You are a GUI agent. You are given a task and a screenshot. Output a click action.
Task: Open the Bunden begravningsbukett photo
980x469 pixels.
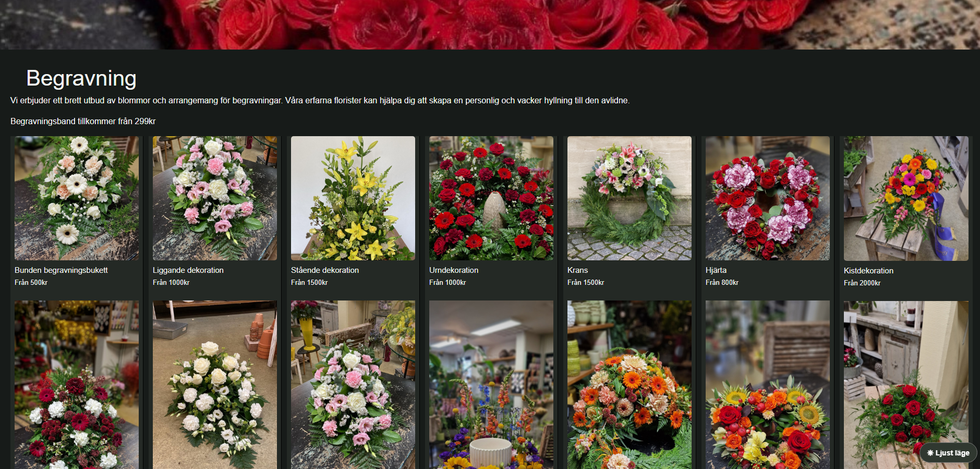(77, 198)
